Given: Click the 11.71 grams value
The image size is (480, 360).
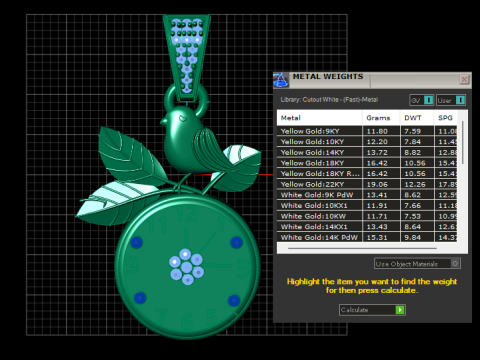Looking at the screenshot, I should coord(377,216).
